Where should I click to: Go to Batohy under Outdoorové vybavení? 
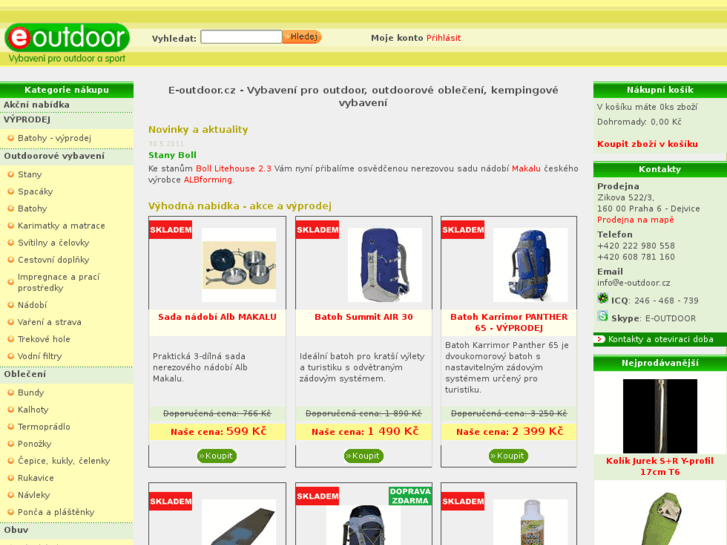coord(32,209)
